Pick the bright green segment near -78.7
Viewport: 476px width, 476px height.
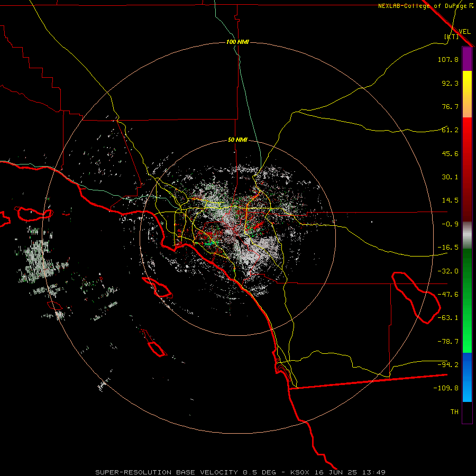(x=467, y=342)
